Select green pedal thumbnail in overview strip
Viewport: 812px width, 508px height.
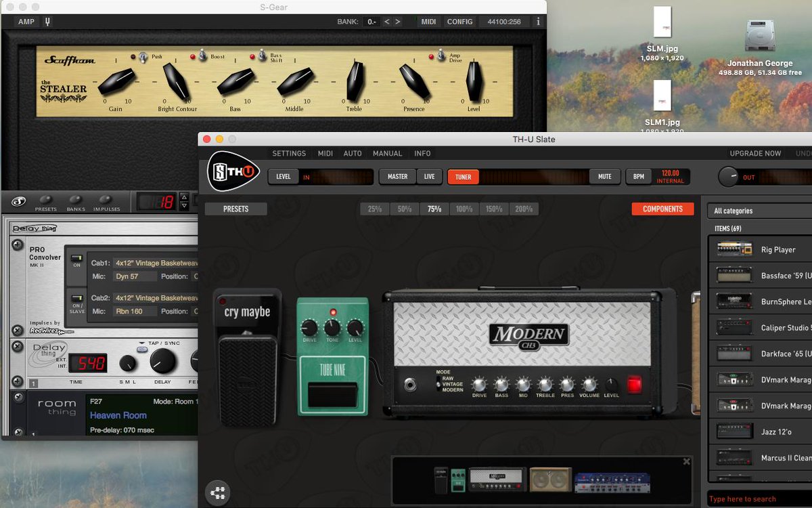click(458, 480)
